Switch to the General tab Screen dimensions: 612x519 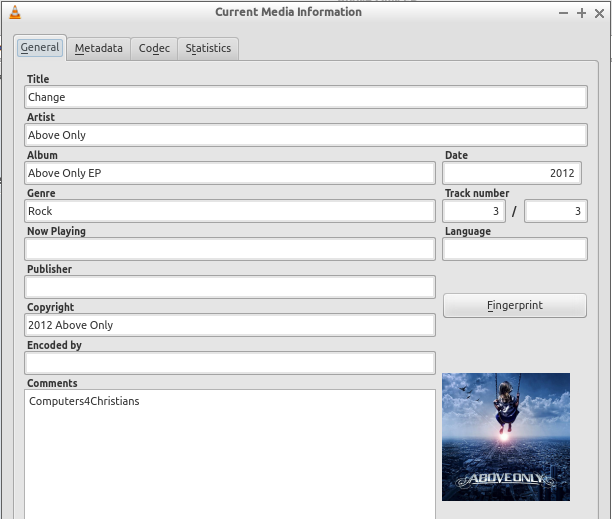[40, 48]
